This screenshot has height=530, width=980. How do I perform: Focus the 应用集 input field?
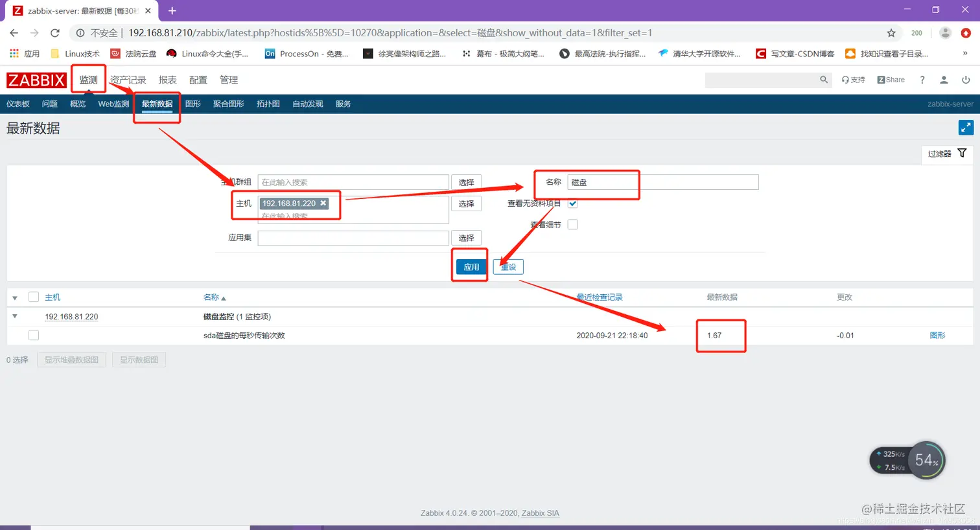[x=353, y=238]
